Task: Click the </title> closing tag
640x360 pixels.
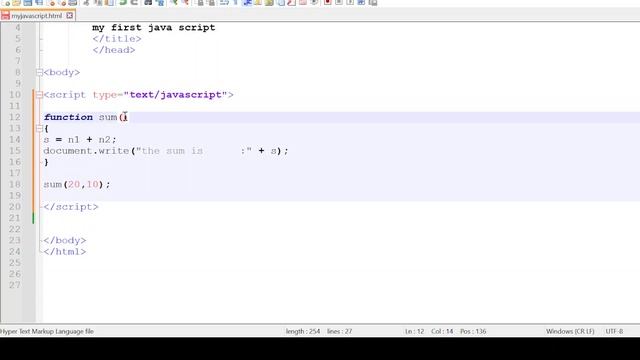Action: (117, 39)
